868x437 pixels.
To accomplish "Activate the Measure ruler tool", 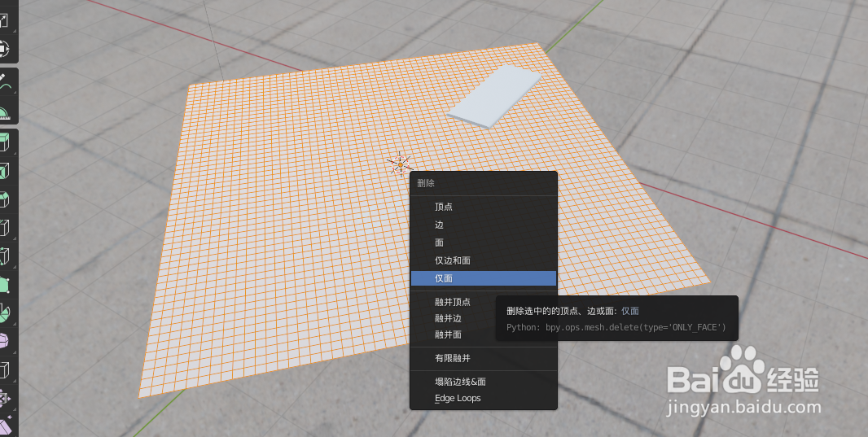I will click(x=3, y=111).
